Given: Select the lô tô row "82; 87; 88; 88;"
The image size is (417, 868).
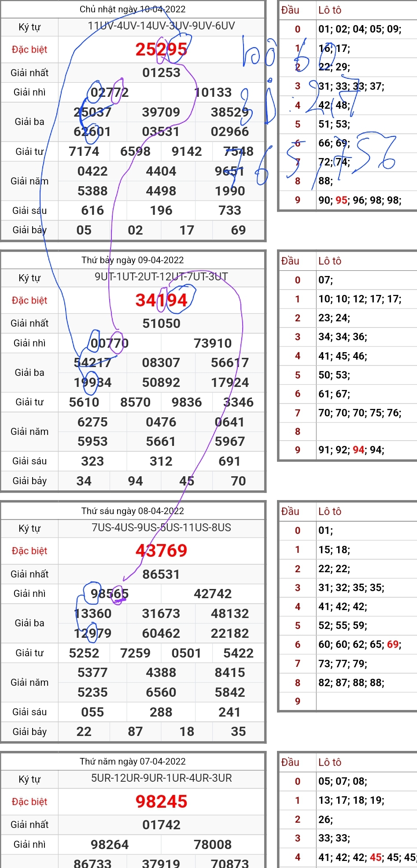Looking at the screenshot, I should tap(351, 683).
